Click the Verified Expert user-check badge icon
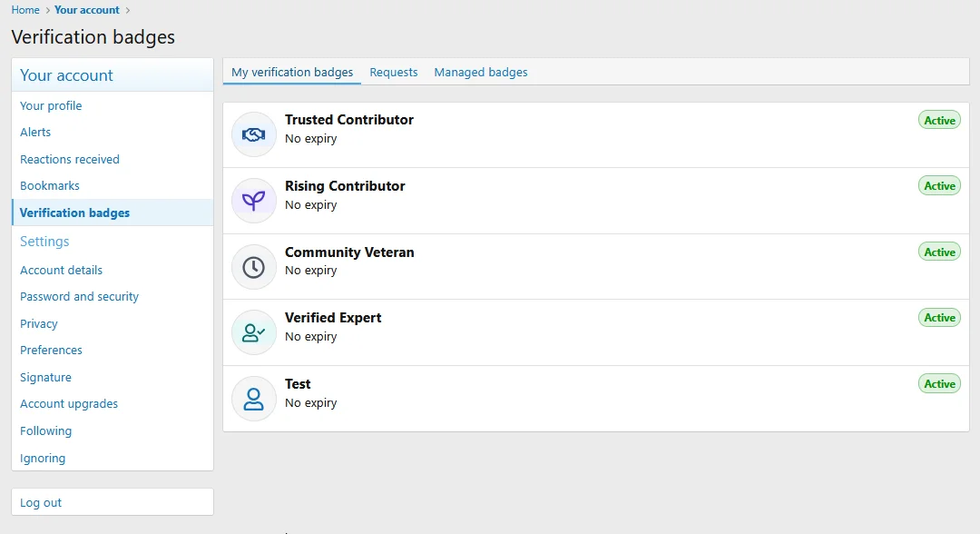The image size is (980, 534). 254,332
